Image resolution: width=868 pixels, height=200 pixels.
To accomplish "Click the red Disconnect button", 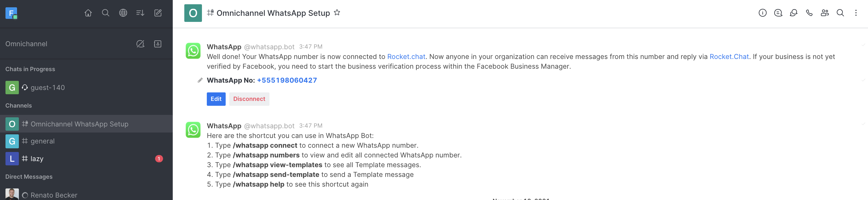I will (249, 99).
